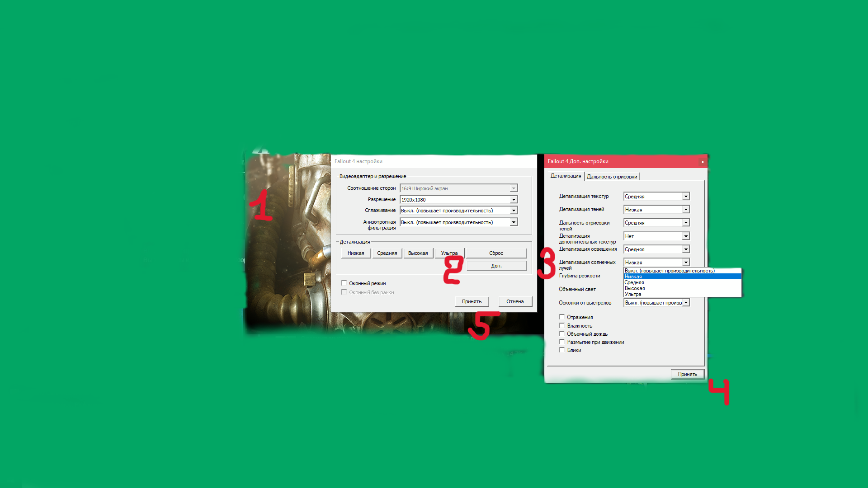Open the Сглаживание dropdown in Fallout 4 настройки
The width and height of the screenshot is (868, 488).
click(458, 211)
